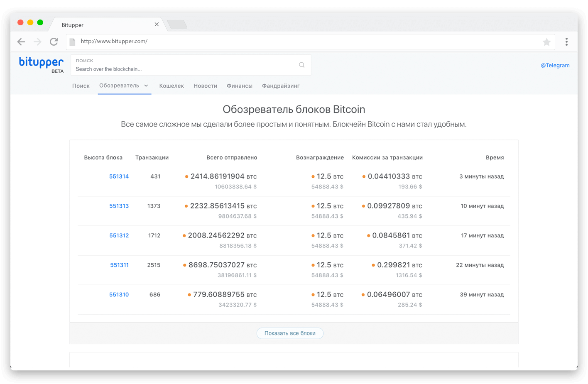
Task: Click the Высота блока column header
Action: 103,158
